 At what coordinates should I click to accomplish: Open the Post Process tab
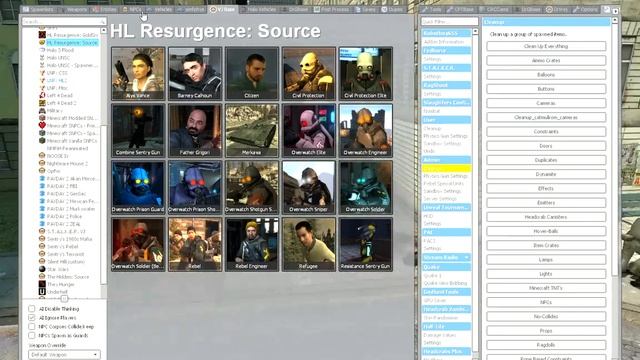tap(332, 9)
